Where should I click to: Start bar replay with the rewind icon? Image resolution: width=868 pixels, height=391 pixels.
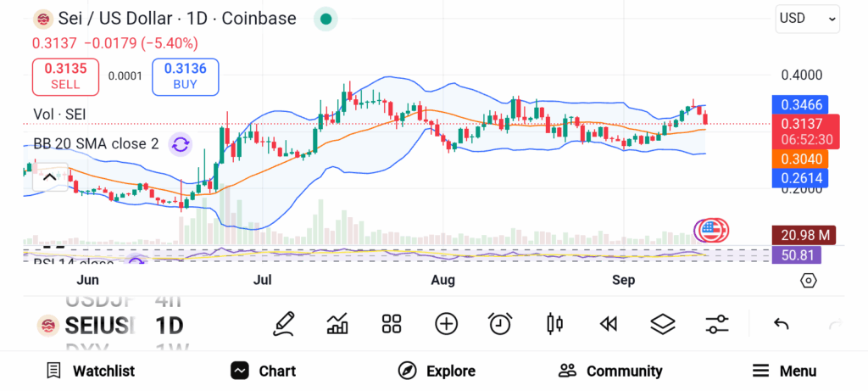pyautogui.click(x=608, y=323)
